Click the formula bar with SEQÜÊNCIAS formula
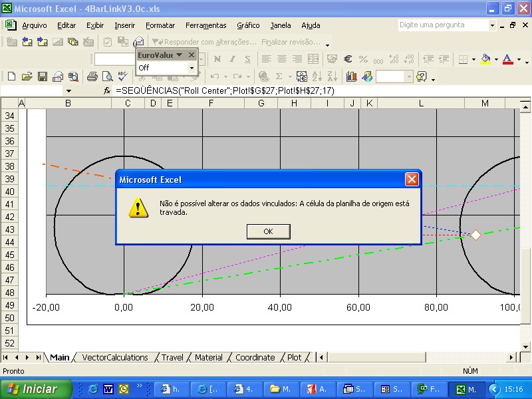Viewport: 532px width, 399px height. (322, 90)
